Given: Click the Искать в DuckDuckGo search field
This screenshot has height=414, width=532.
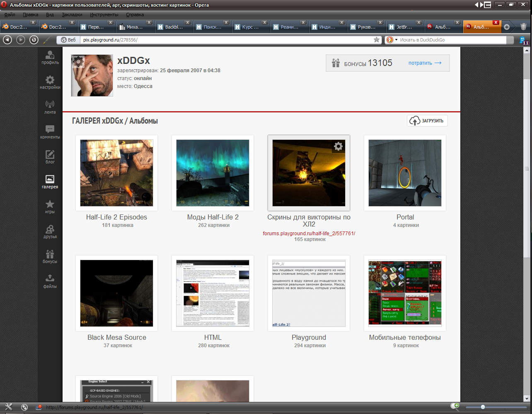Looking at the screenshot, I should coord(452,40).
